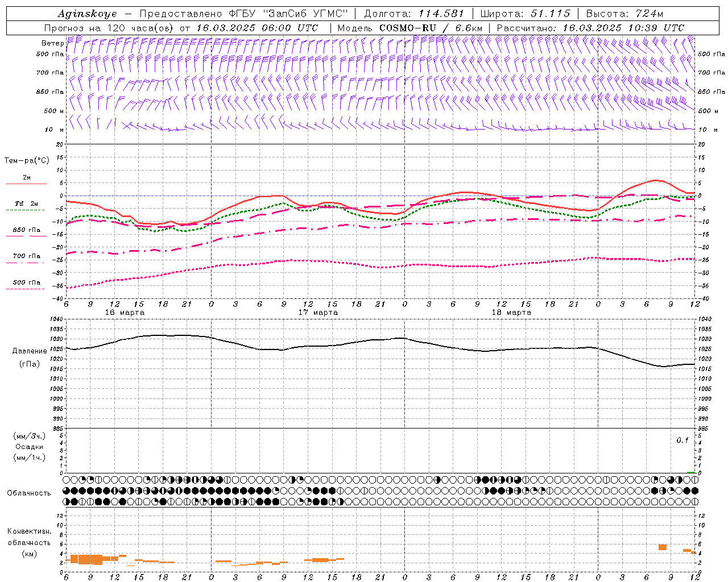Click the 18 марта date label

[511, 313]
